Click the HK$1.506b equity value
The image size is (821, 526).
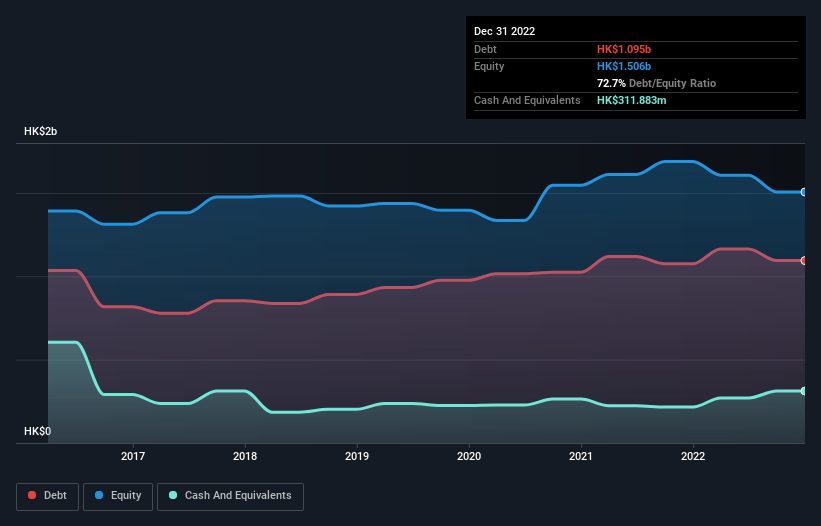[x=624, y=66]
